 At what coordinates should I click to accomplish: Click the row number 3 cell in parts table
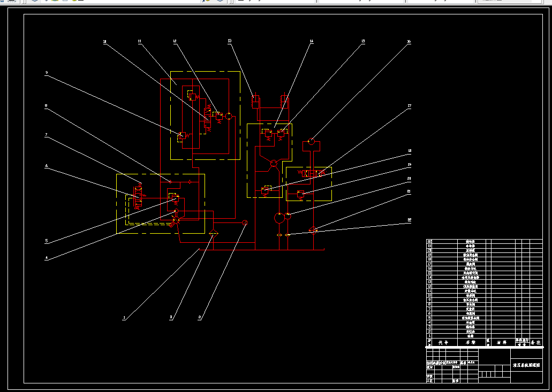click(429, 327)
